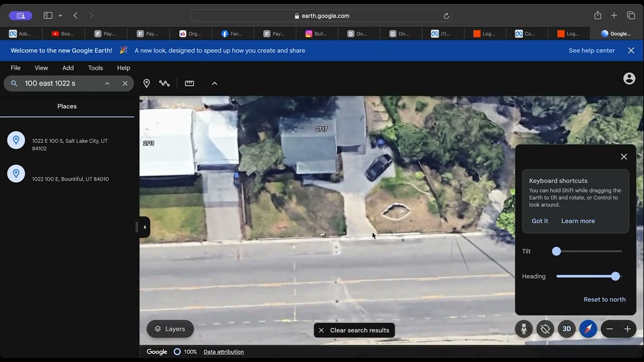
Task: Switch to the '(1)...' browser tab
Action: pos(443,34)
